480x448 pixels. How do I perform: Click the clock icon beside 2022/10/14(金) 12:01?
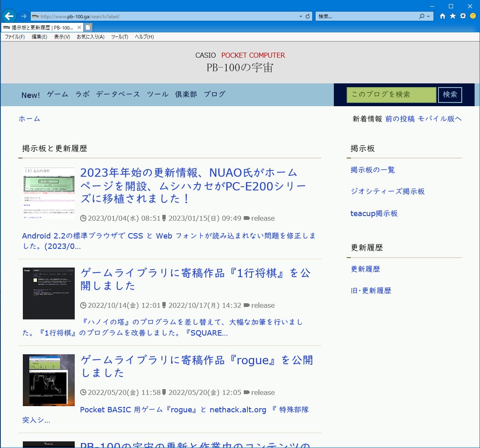click(x=83, y=305)
